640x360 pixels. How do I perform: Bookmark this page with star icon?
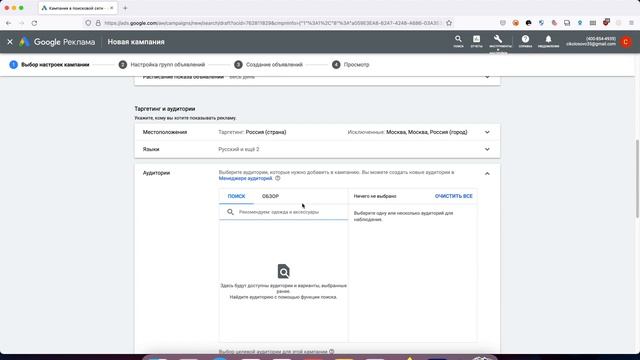(x=449, y=23)
